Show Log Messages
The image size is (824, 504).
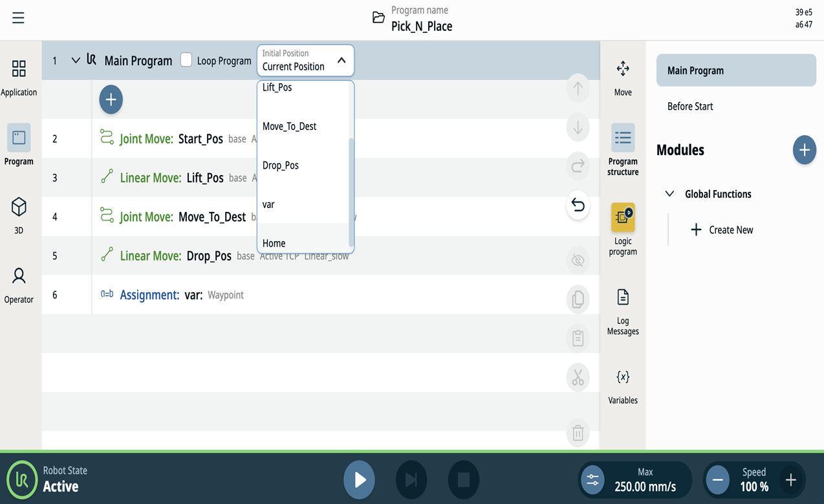(623, 311)
